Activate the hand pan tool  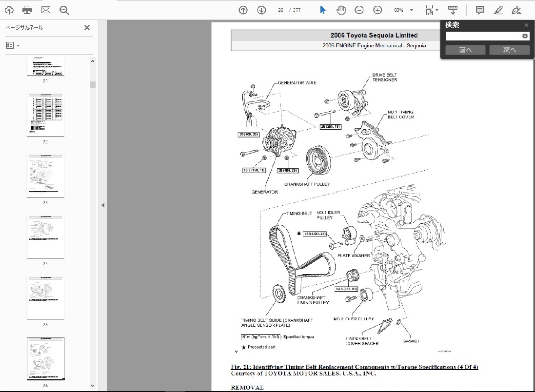(x=341, y=10)
